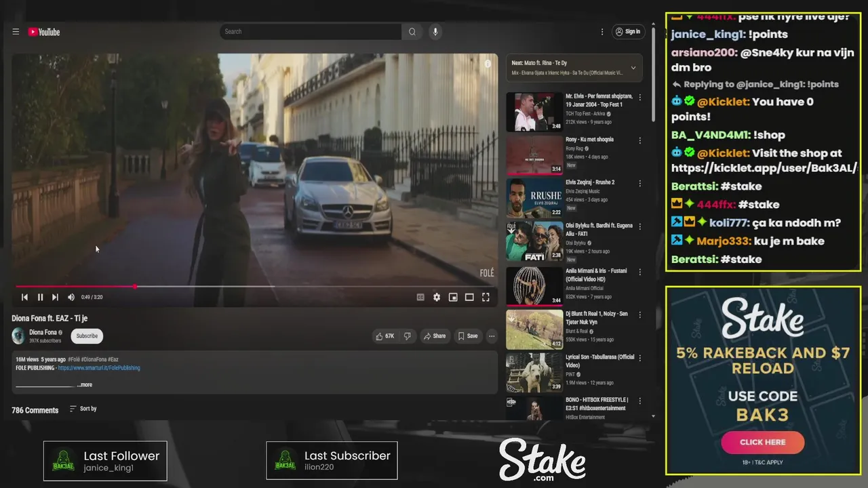
Task: Click the @Kicklet 'You have 0 points' name
Action: [x=723, y=102]
